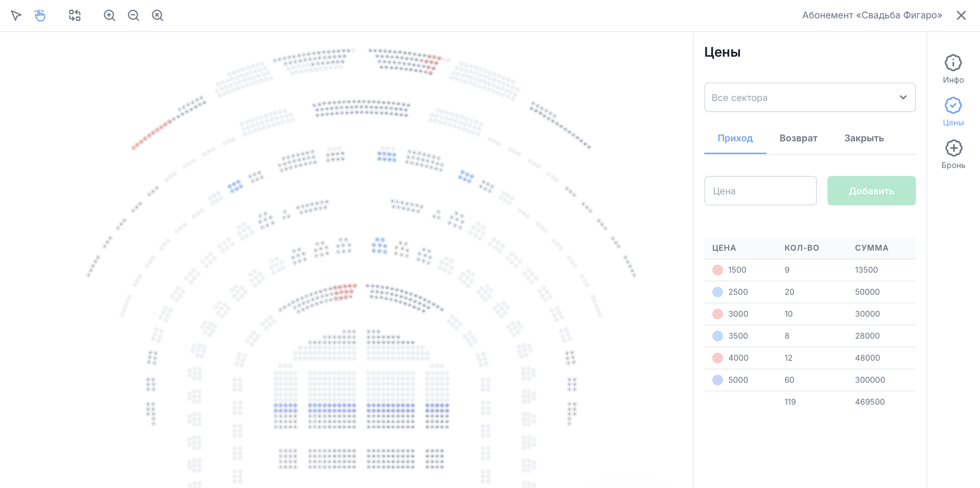Click the blue swatch for price 2500

717,292
